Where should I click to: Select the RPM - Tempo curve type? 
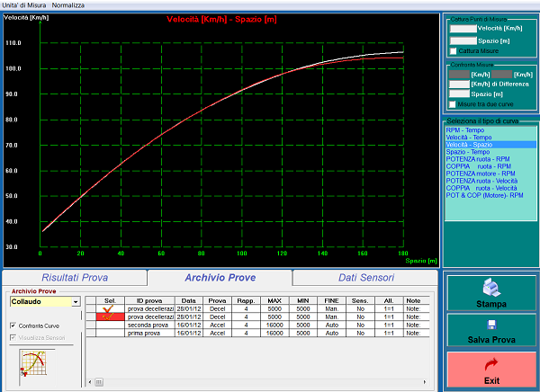pos(465,130)
